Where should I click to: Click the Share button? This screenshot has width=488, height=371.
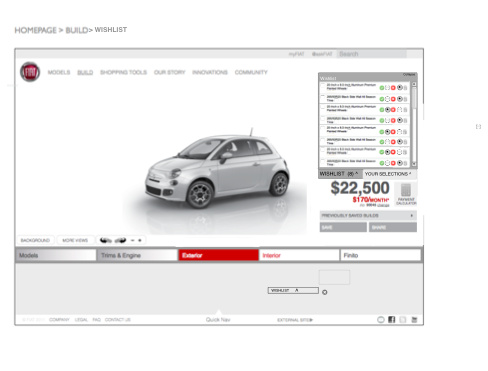(393, 227)
